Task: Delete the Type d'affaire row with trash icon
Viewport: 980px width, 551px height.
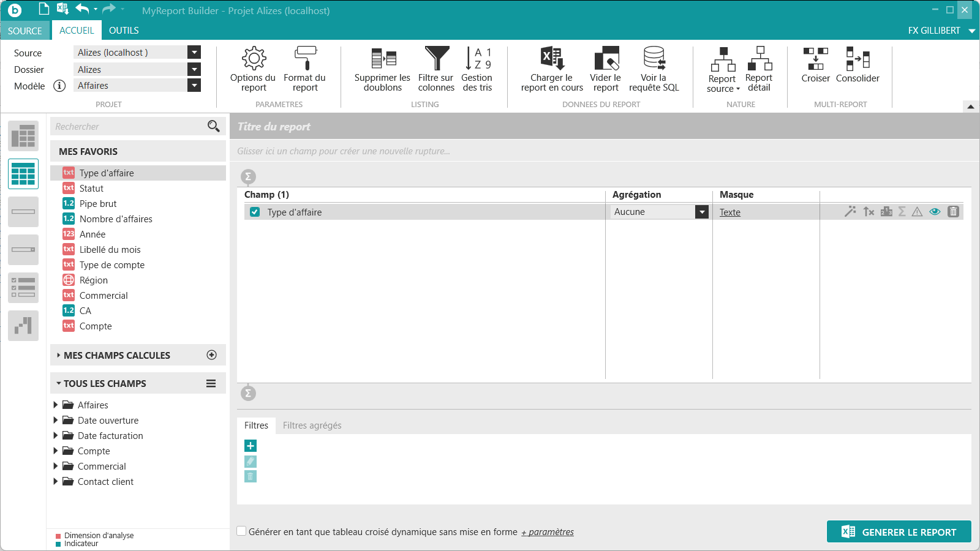Action: tap(953, 212)
